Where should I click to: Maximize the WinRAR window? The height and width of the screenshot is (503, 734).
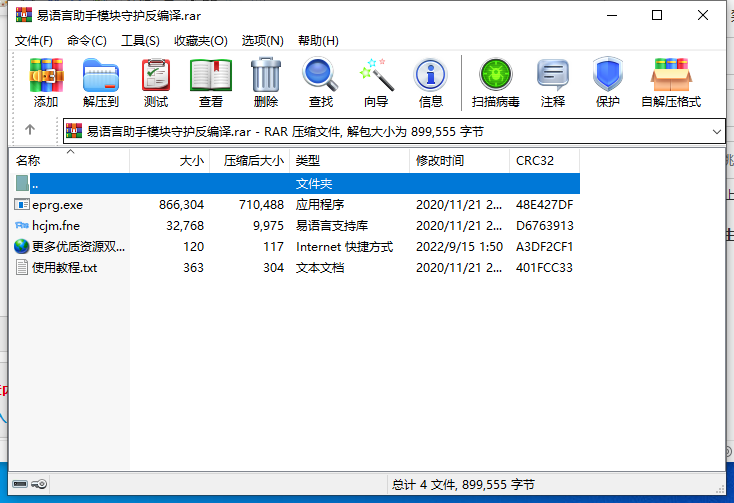657,15
